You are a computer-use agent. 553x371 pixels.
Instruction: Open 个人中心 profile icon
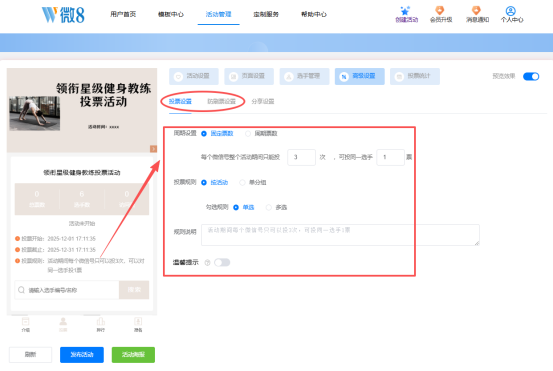[x=511, y=11]
